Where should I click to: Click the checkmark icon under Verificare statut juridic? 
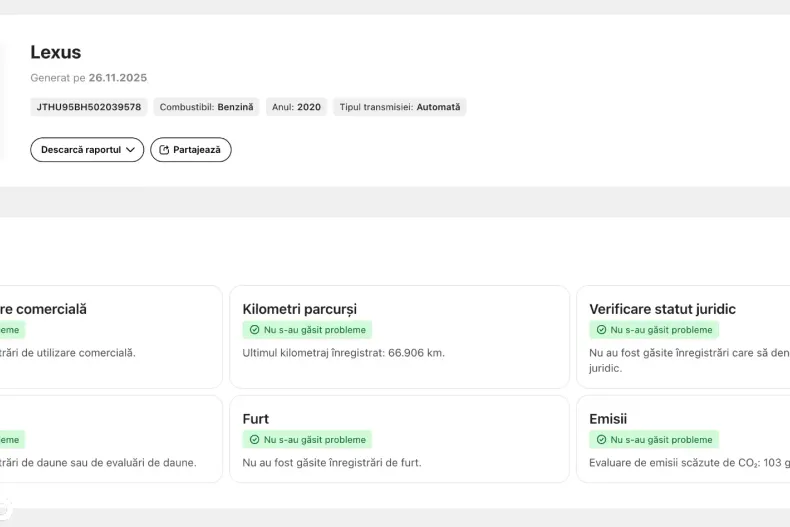(x=602, y=330)
